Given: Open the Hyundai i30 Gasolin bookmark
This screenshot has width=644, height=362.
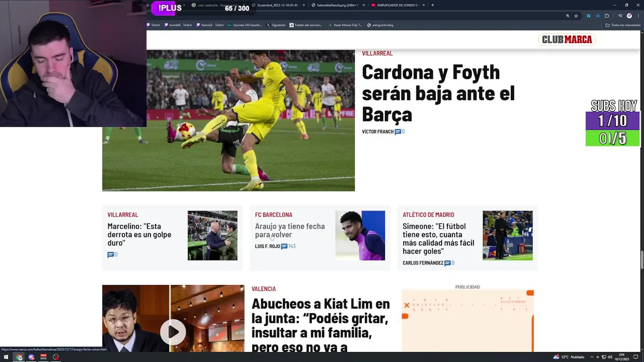Looking at the screenshot, I should [x=245, y=25].
